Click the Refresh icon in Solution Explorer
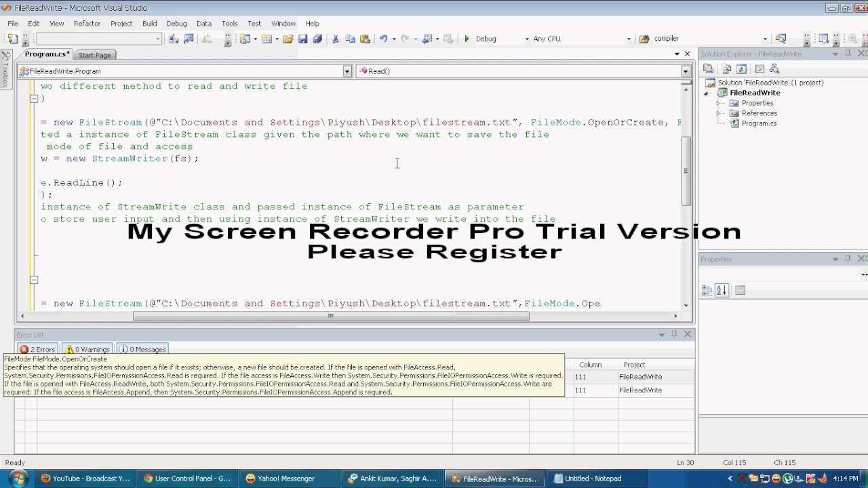 [741, 68]
